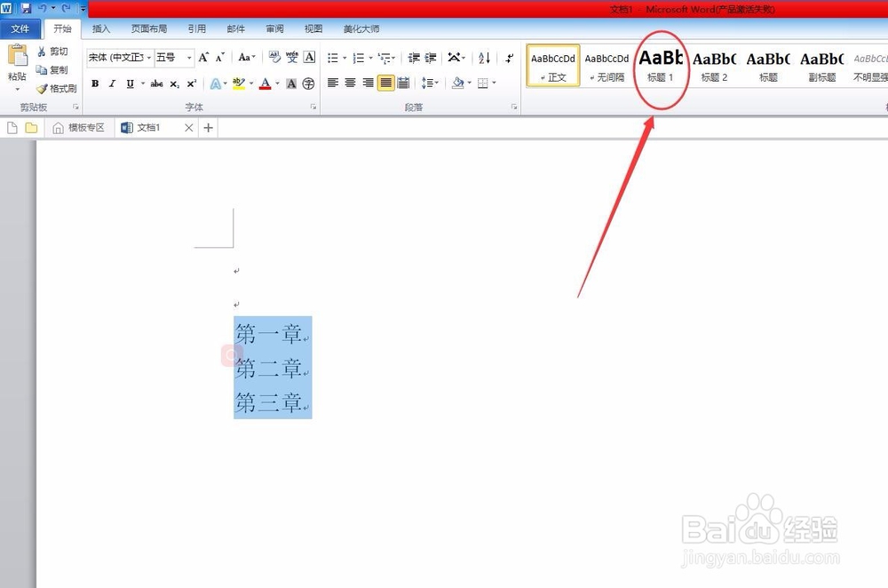This screenshot has width=888, height=588.
Task: Toggle Justify alignment (highlighted)
Action: 385,83
